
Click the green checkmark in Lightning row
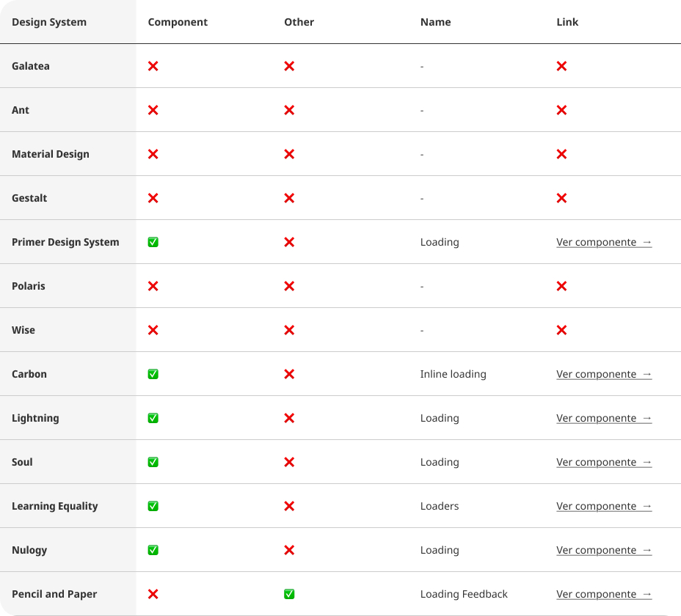point(153,418)
